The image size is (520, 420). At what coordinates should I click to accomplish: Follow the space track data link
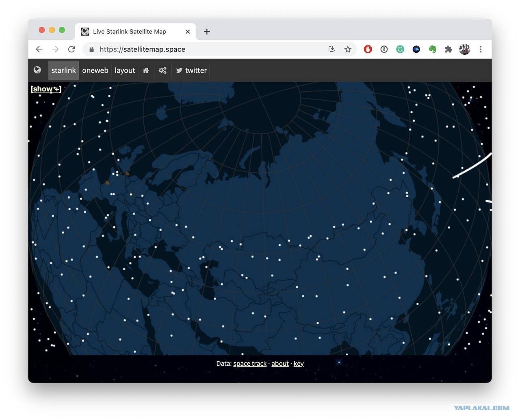(x=250, y=364)
